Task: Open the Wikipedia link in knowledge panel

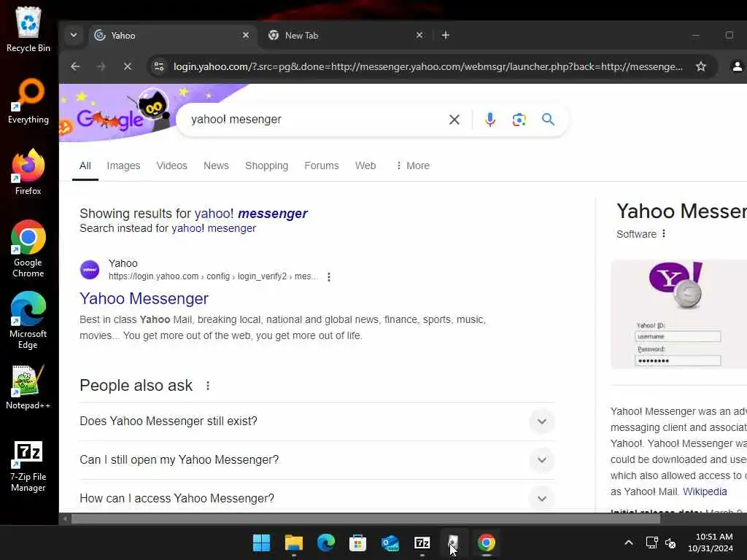Action: [x=705, y=492]
